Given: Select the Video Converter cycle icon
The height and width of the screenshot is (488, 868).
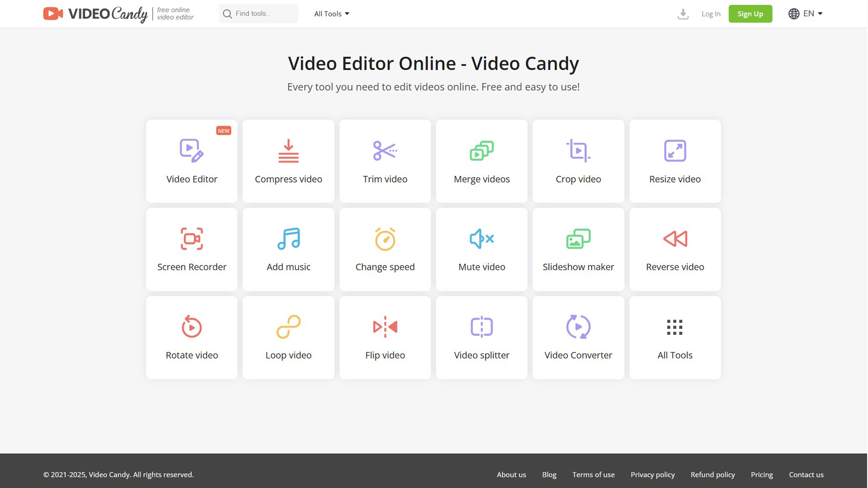Looking at the screenshot, I should tap(578, 327).
